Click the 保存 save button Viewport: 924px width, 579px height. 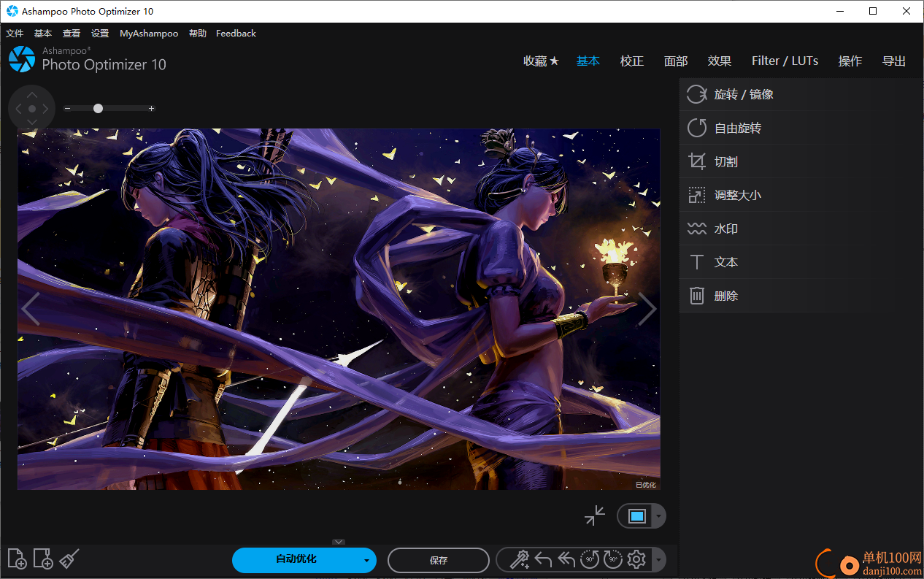(439, 560)
